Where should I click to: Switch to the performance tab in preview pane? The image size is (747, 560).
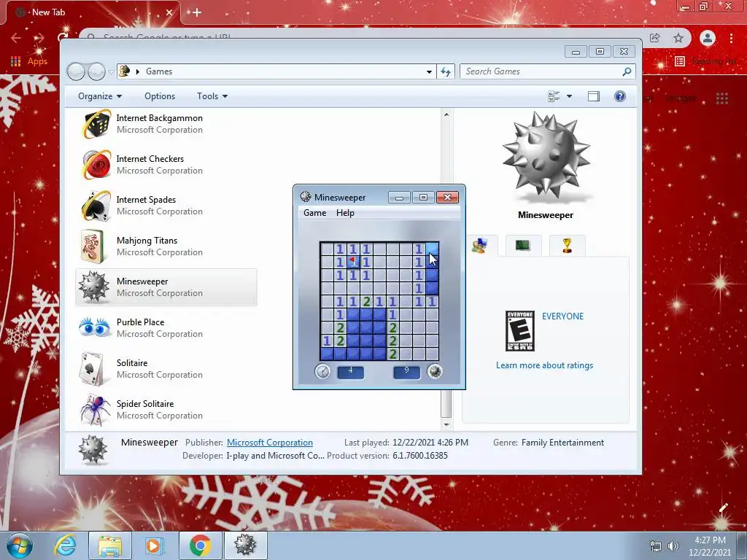[x=523, y=246]
